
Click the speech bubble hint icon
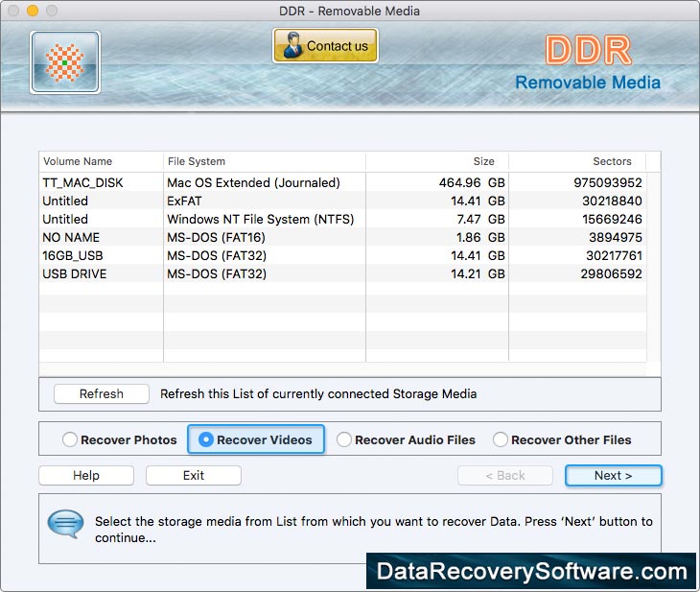coord(65,524)
